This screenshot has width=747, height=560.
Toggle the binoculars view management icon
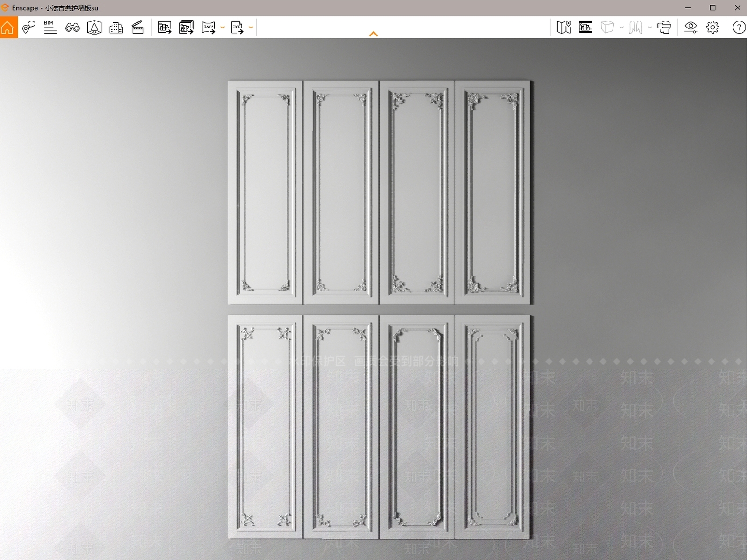pyautogui.click(x=72, y=28)
